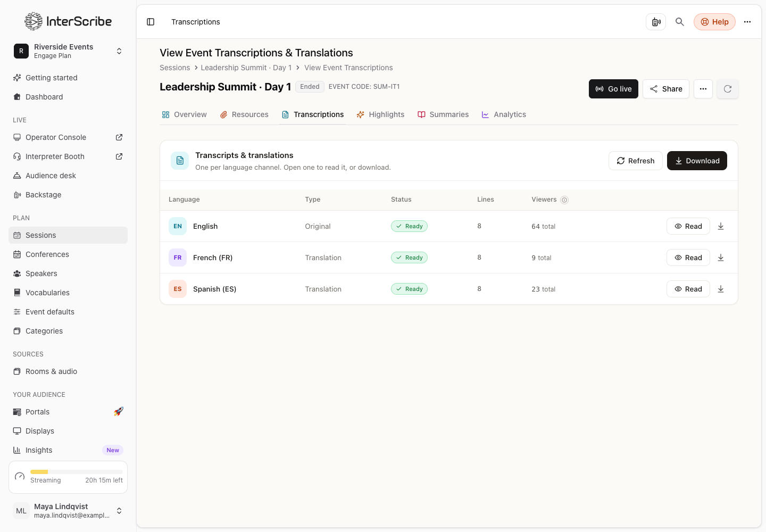Click the search magnifier icon
This screenshot has width=766, height=532.
[680, 22]
